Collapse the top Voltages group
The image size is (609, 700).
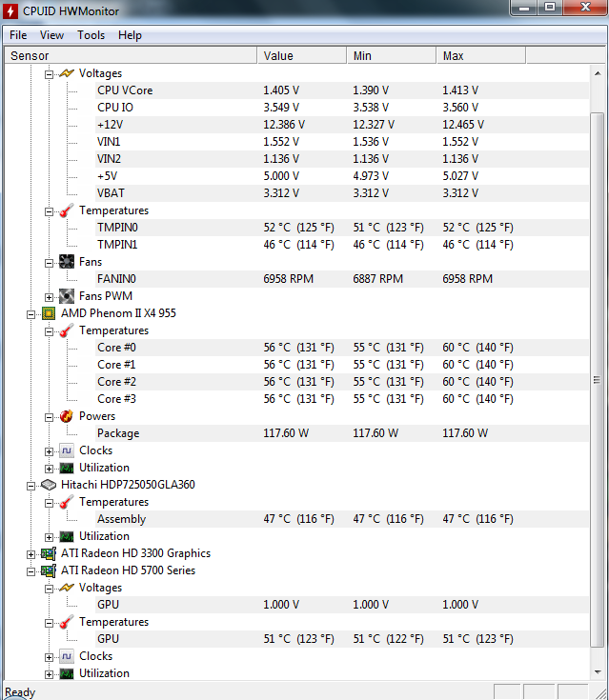[49, 74]
